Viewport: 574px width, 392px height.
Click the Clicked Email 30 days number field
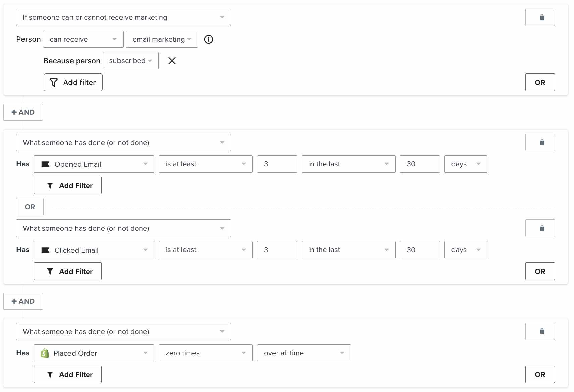coord(420,250)
